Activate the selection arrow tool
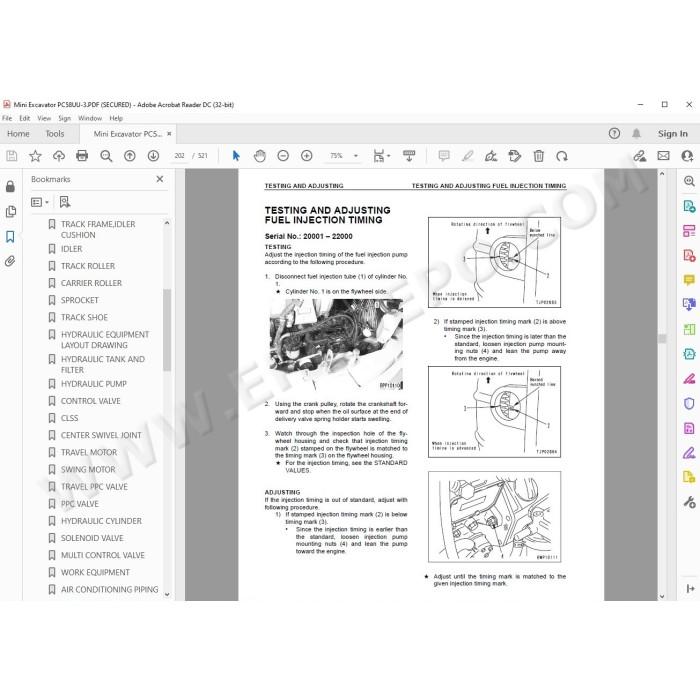 (x=236, y=156)
